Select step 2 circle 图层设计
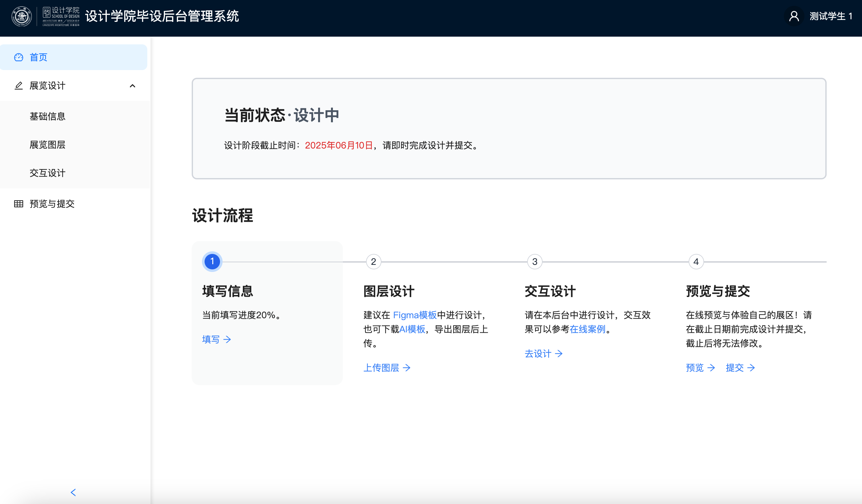 click(373, 262)
